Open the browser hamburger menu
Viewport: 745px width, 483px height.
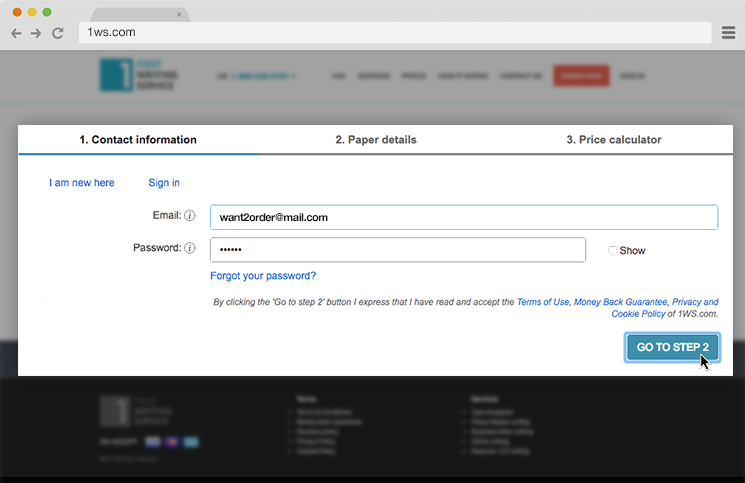[729, 33]
